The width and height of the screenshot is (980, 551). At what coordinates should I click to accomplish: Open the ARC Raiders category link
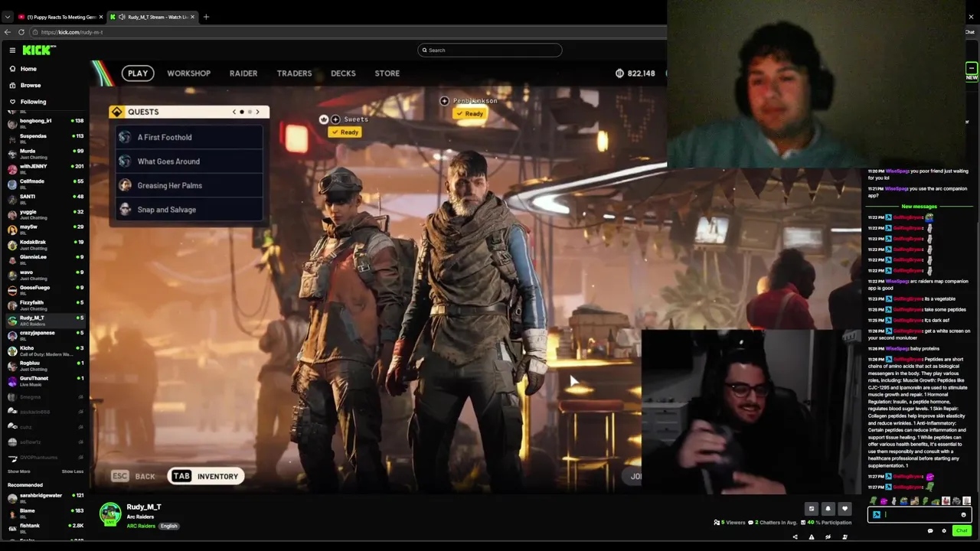[141, 526]
